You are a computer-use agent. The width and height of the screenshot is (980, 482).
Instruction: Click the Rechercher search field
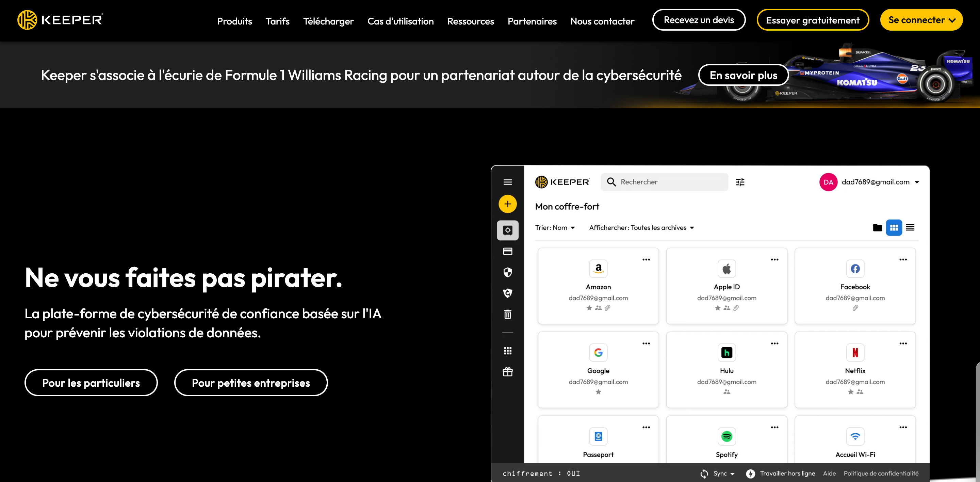[x=664, y=182]
